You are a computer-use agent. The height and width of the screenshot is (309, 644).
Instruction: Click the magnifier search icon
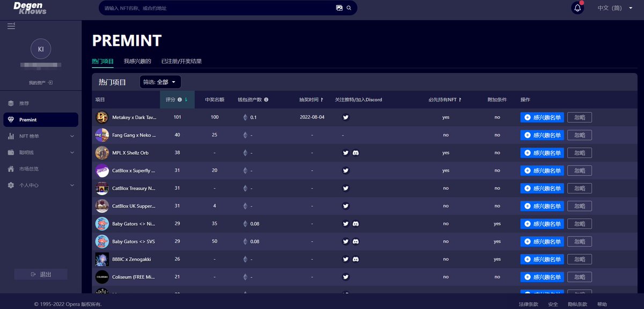349,8
